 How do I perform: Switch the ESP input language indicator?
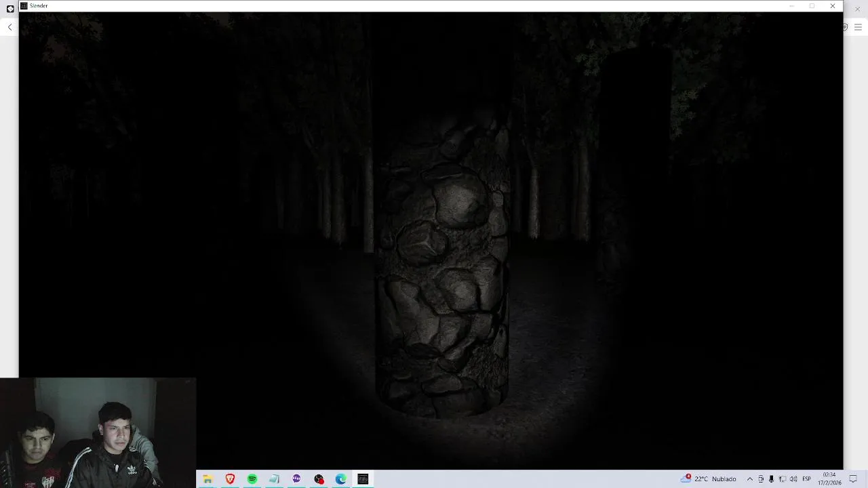click(x=806, y=479)
